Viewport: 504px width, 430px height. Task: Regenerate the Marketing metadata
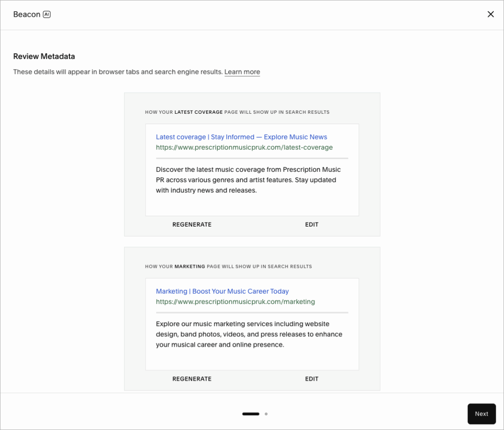(191, 379)
